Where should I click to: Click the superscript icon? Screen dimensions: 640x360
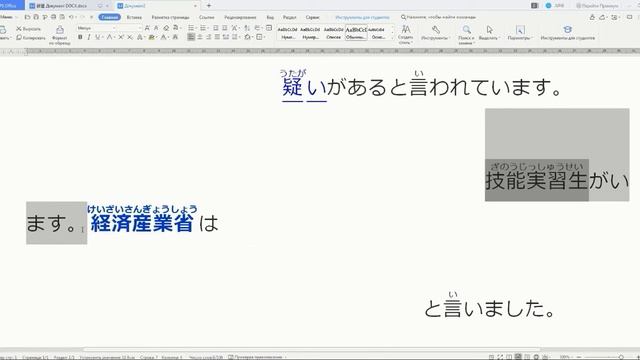(x=121, y=37)
